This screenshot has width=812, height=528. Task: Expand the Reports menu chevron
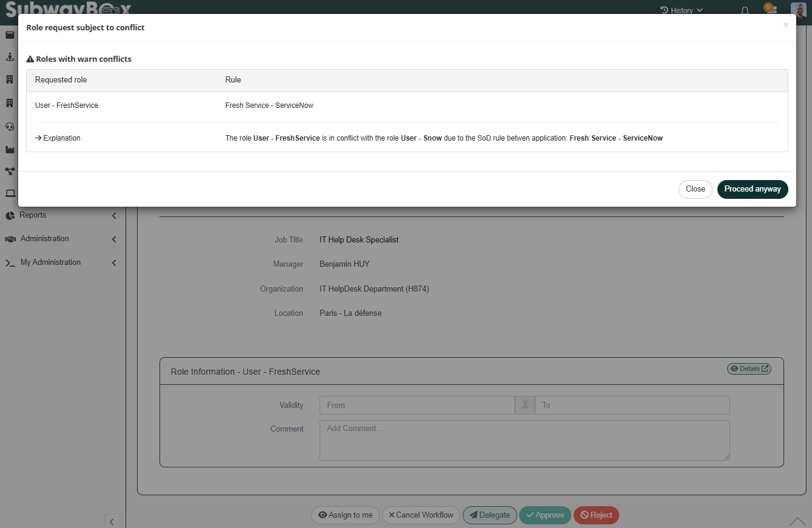pyautogui.click(x=114, y=216)
